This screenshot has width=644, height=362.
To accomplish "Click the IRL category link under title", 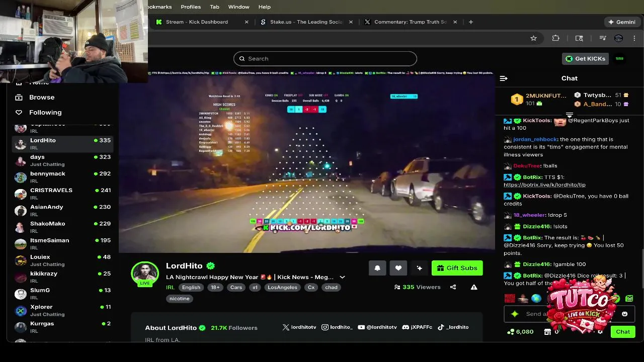I will (x=170, y=288).
